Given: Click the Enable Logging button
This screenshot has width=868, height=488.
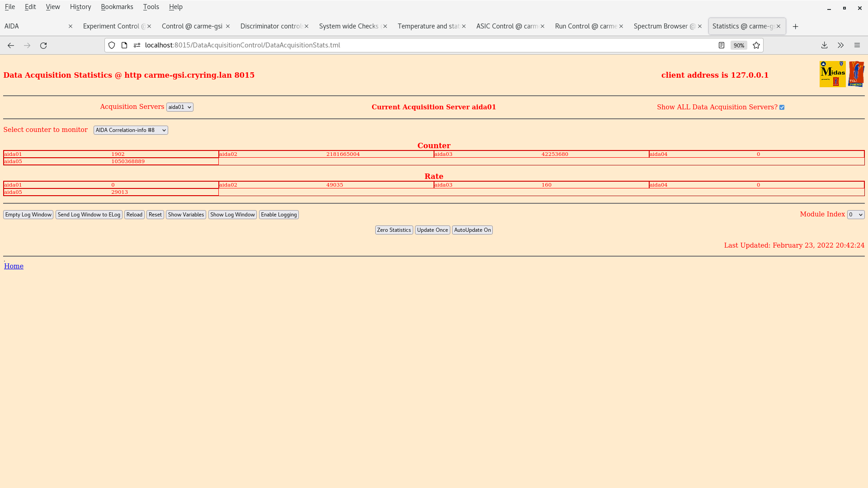Looking at the screenshot, I should (278, 215).
